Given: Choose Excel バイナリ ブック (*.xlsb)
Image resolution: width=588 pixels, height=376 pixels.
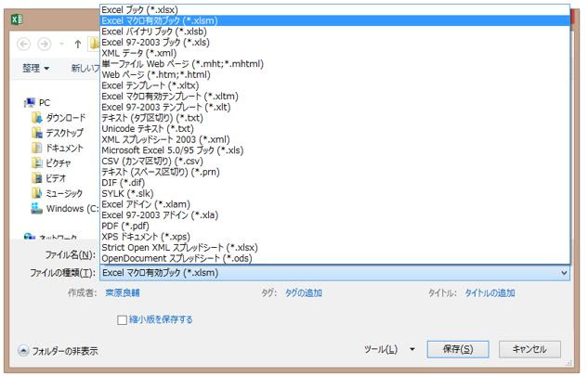Looking at the screenshot, I should tap(335, 32).
